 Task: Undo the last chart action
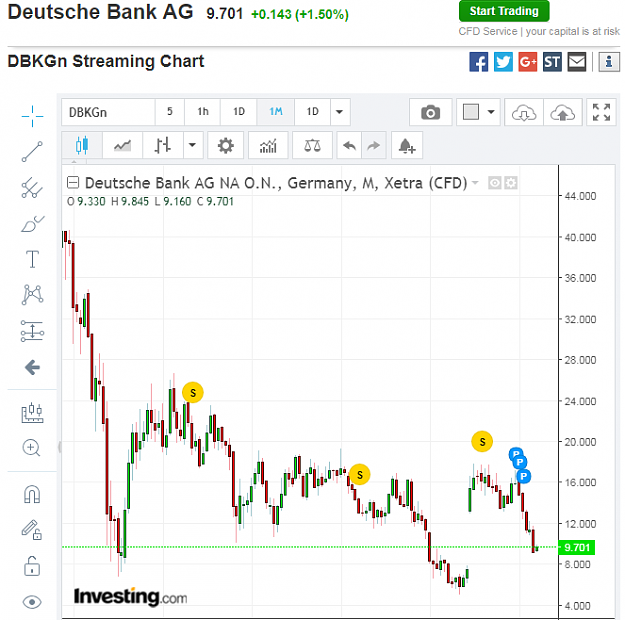pos(349,146)
